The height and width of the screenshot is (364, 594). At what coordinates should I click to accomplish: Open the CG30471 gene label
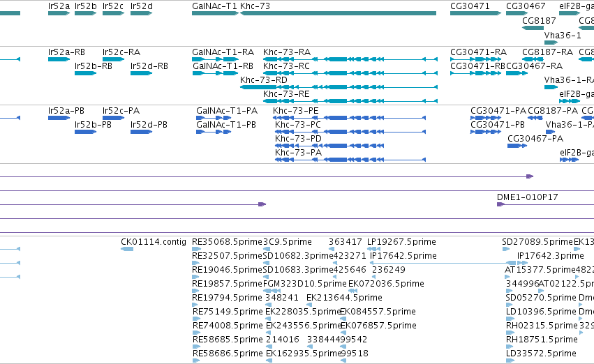tap(470, 6)
